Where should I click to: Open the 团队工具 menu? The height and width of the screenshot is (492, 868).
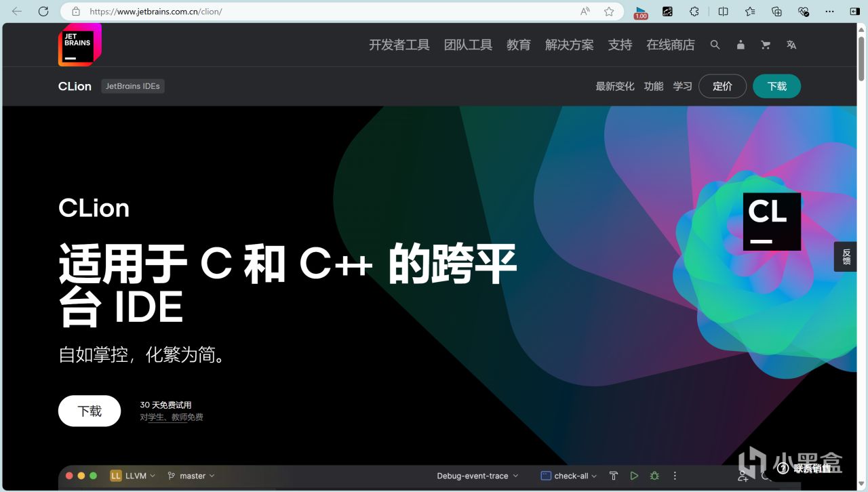[468, 45]
